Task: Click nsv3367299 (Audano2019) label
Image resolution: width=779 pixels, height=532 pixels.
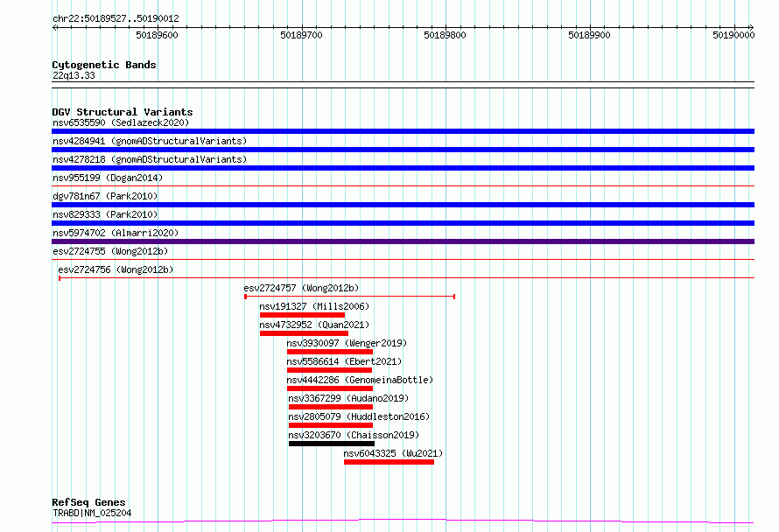Action: [x=348, y=398]
